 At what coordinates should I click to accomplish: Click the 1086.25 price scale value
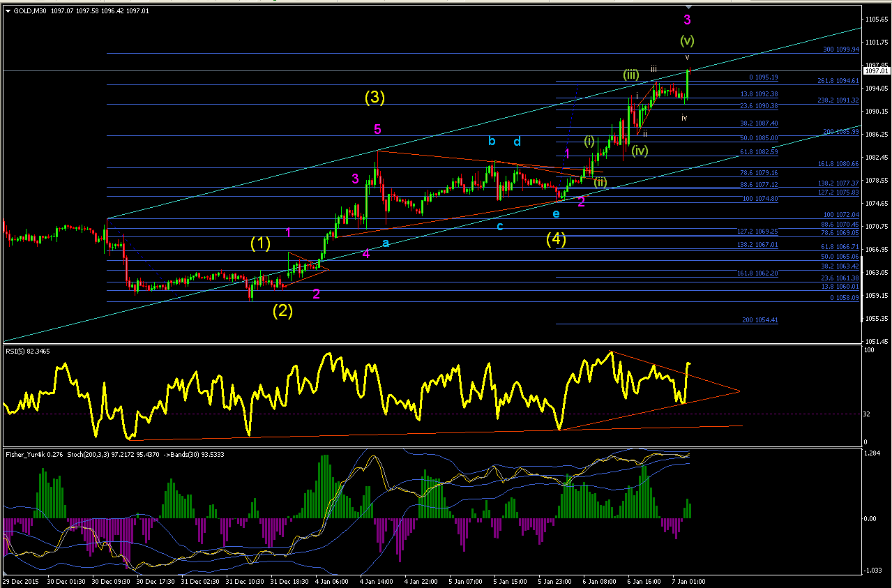tap(876, 135)
